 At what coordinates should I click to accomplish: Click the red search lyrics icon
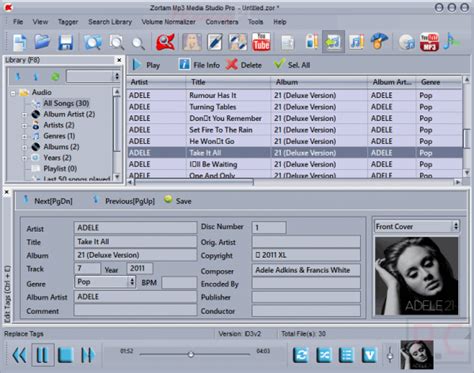(165, 42)
